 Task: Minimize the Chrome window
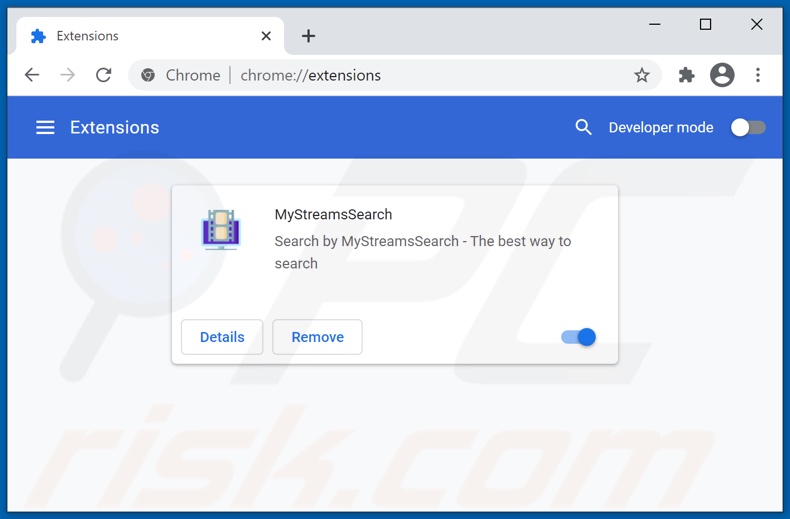(x=654, y=24)
